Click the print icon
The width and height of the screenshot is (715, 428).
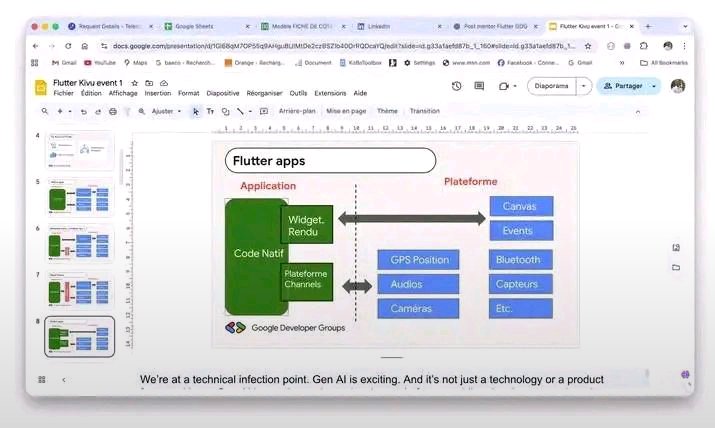(113, 112)
